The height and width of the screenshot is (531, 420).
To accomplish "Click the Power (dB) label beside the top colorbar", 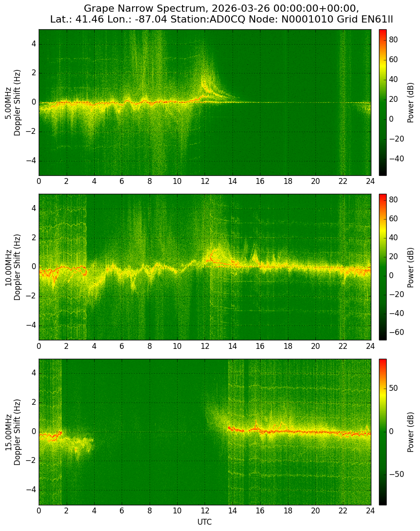I will point(411,102).
